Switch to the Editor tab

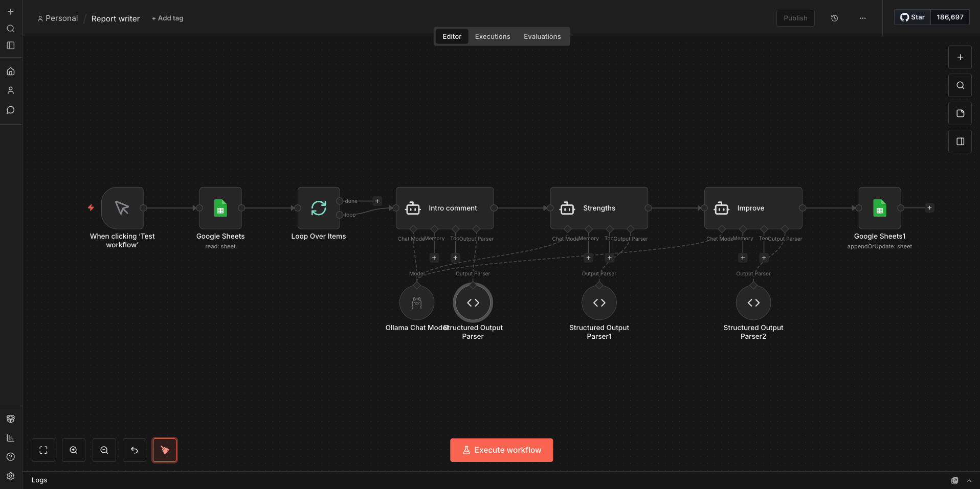click(452, 37)
